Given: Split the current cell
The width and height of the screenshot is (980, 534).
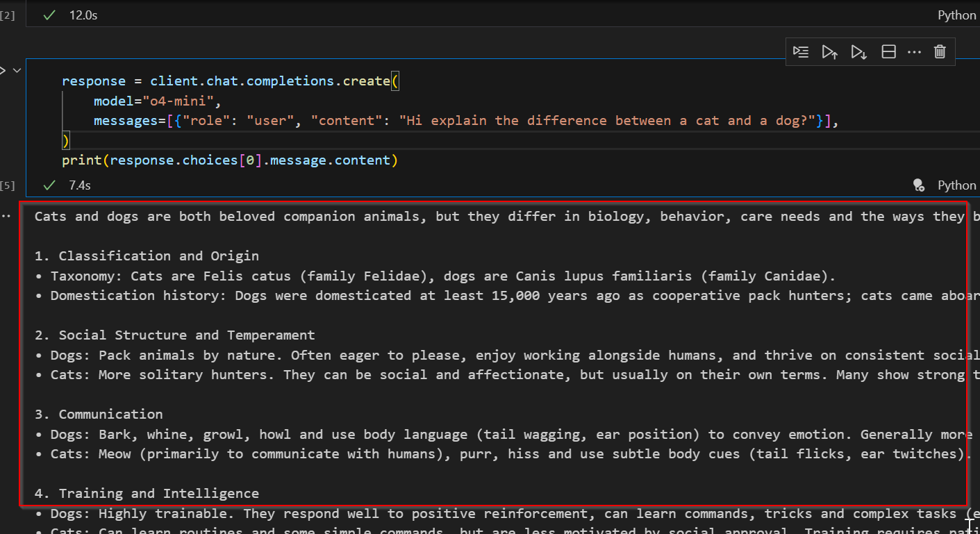Looking at the screenshot, I should [888, 52].
